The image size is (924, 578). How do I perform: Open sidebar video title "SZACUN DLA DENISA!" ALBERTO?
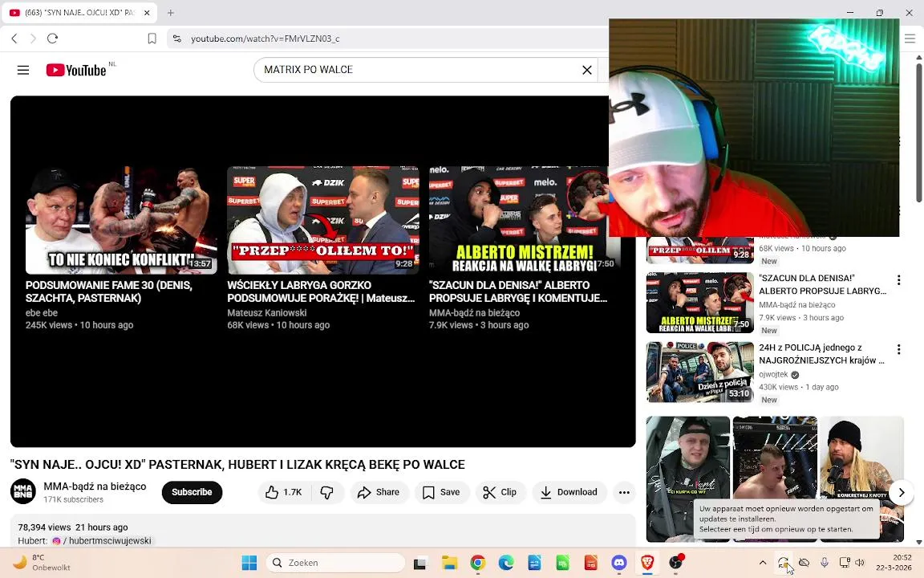[x=823, y=284]
